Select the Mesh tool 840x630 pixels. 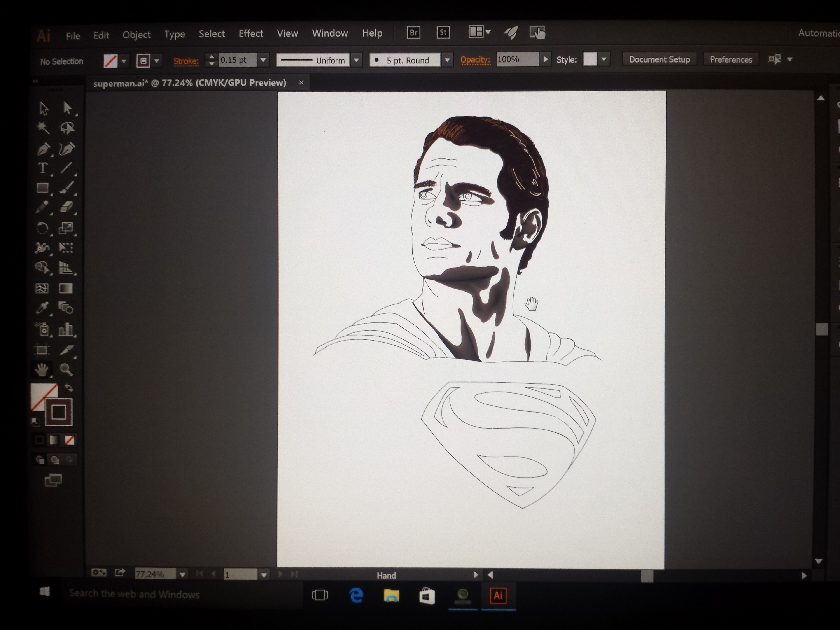42,289
